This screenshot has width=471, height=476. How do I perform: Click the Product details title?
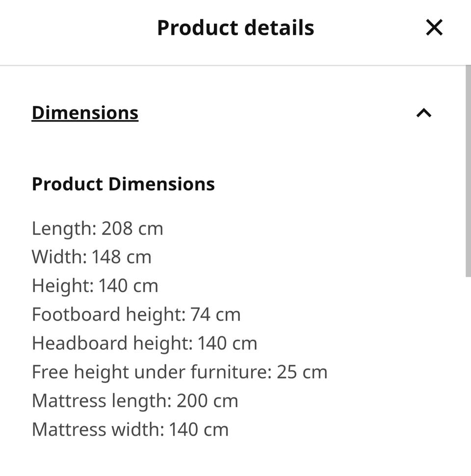235,28
